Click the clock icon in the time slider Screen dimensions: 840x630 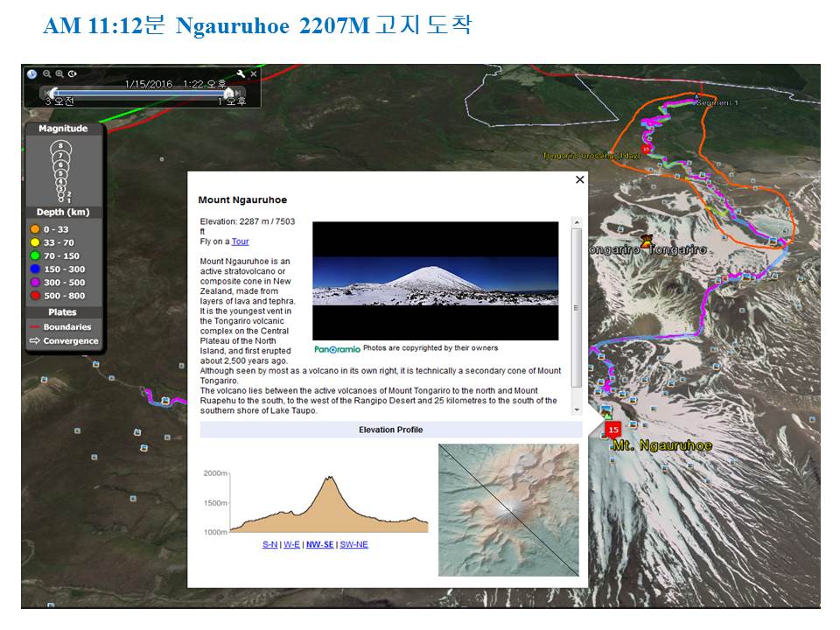[32, 73]
